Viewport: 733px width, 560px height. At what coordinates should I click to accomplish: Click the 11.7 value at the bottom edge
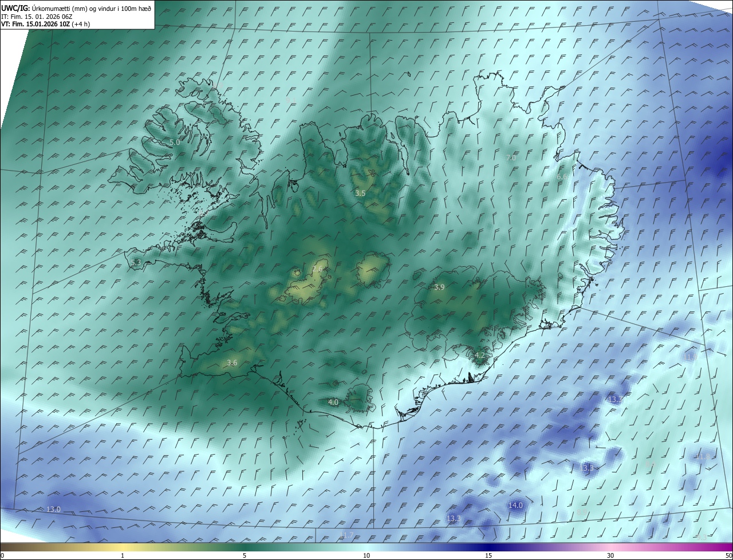click(x=347, y=535)
